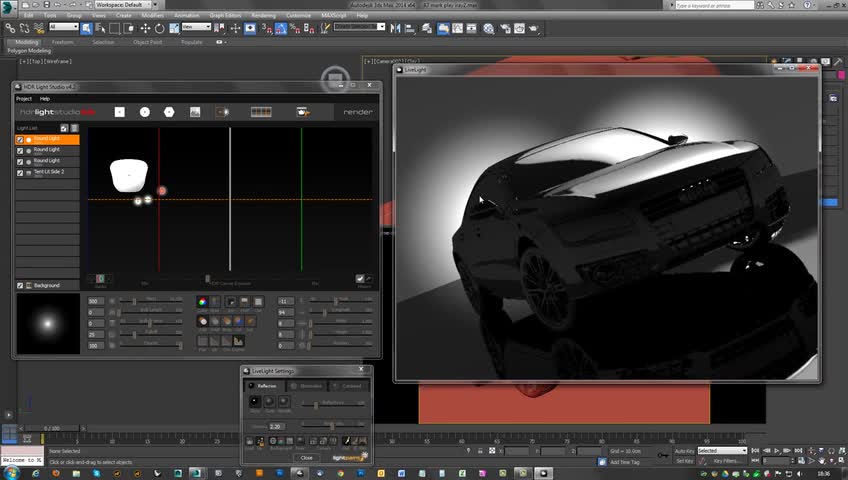Click the picture light icon
848x480 pixels.
(x=196, y=112)
